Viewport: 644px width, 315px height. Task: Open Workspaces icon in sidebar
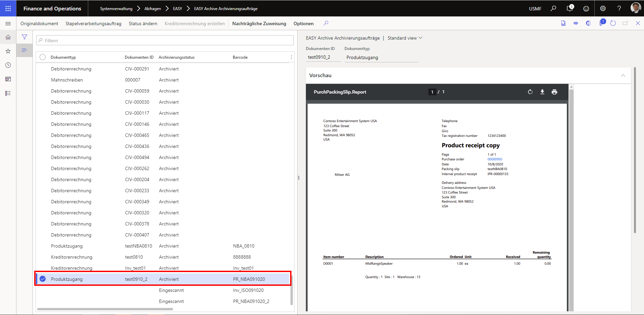pyautogui.click(x=8, y=79)
